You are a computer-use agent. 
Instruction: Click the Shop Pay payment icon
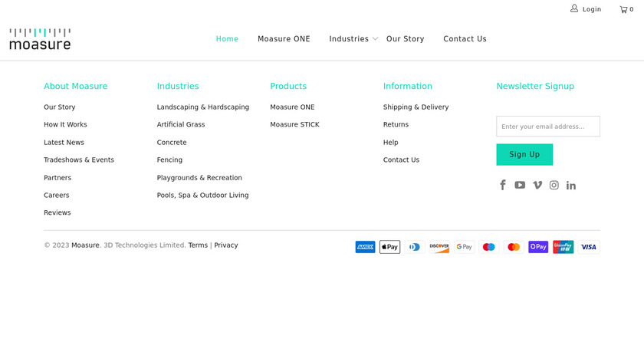click(x=538, y=247)
